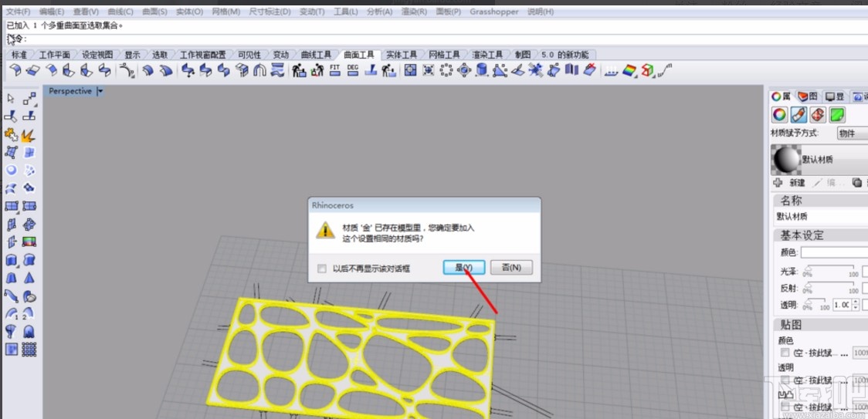Click the arch-shaped surface icon in top toolbar
Screen dimensions: 868x419
(259, 70)
